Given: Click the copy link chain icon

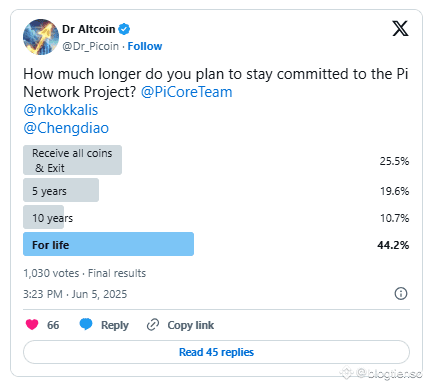Looking at the screenshot, I should click(x=153, y=325).
